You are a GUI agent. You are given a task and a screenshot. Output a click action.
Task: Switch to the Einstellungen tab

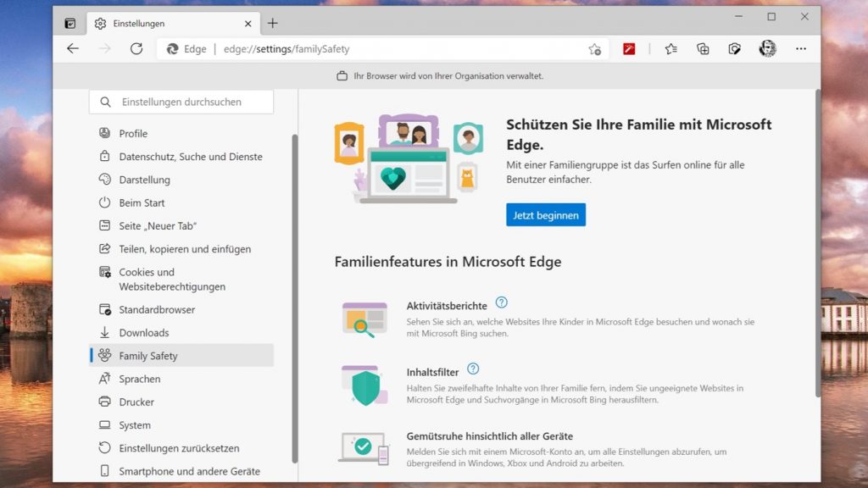[170, 23]
